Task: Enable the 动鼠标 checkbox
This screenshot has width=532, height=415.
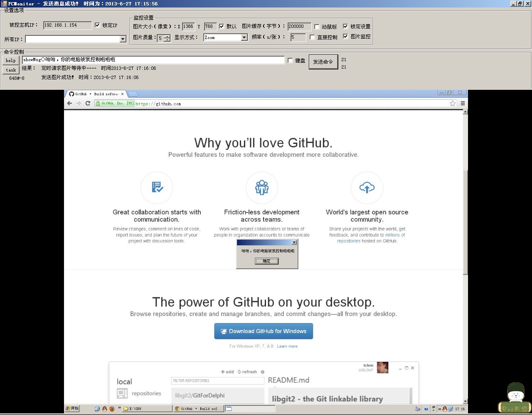Action: point(317,27)
